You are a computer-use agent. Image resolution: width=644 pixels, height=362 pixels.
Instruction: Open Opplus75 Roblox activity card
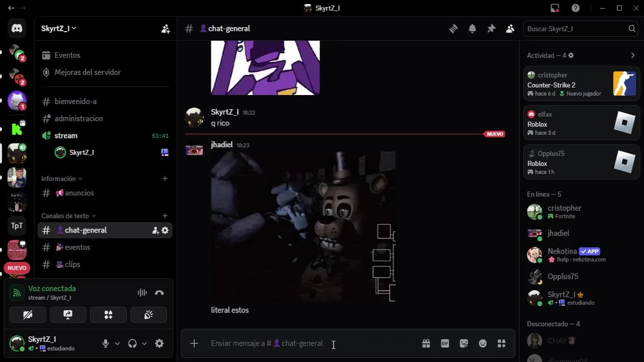tap(582, 162)
